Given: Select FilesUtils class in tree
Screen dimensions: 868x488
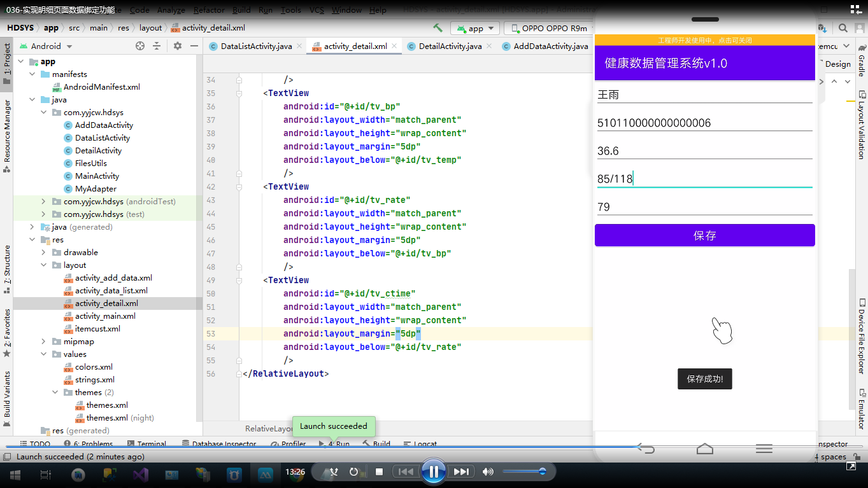Looking at the screenshot, I should pyautogui.click(x=90, y=164).
